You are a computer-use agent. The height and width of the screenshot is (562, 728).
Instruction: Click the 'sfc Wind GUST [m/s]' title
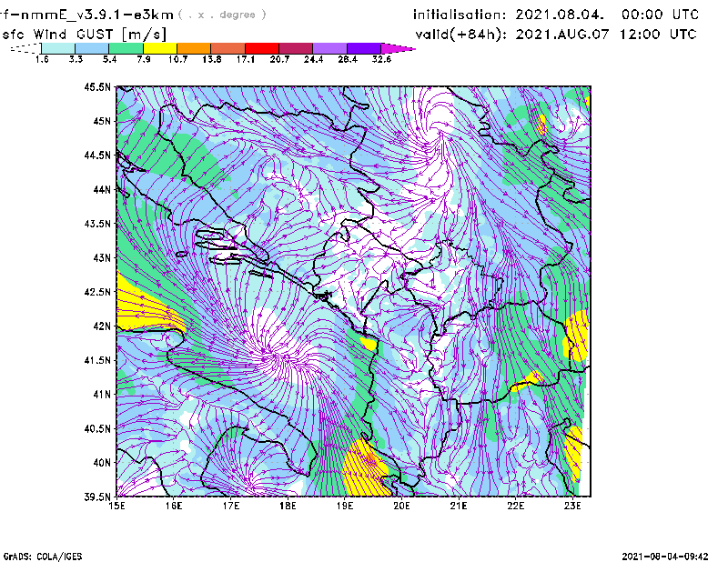(84, 35)
